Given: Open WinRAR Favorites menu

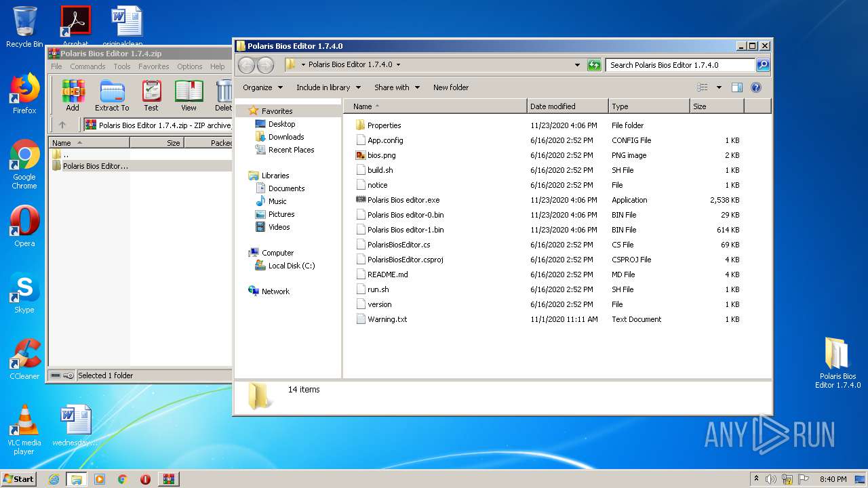Looking at the screenshot, I should click(154, 66).
